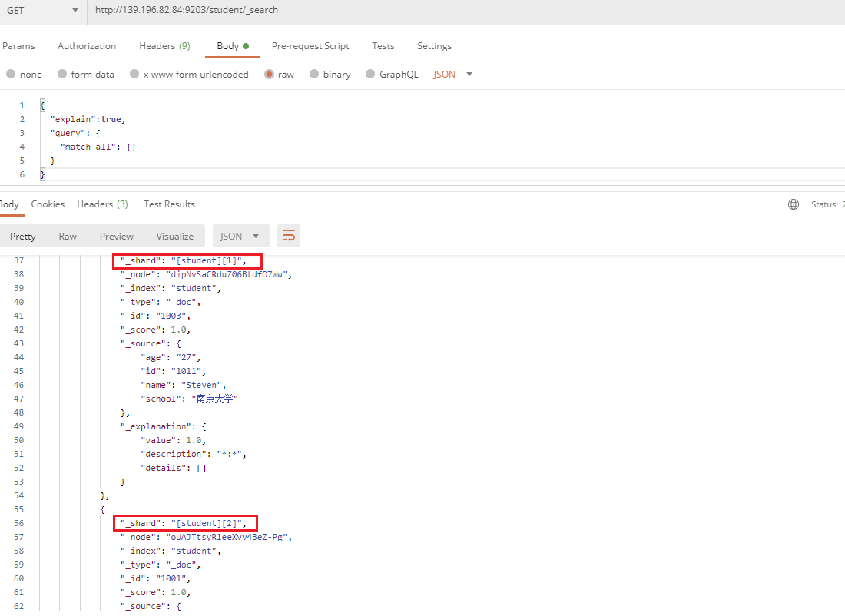
Task: Select the form-data radio option
Action: (62, 74)
